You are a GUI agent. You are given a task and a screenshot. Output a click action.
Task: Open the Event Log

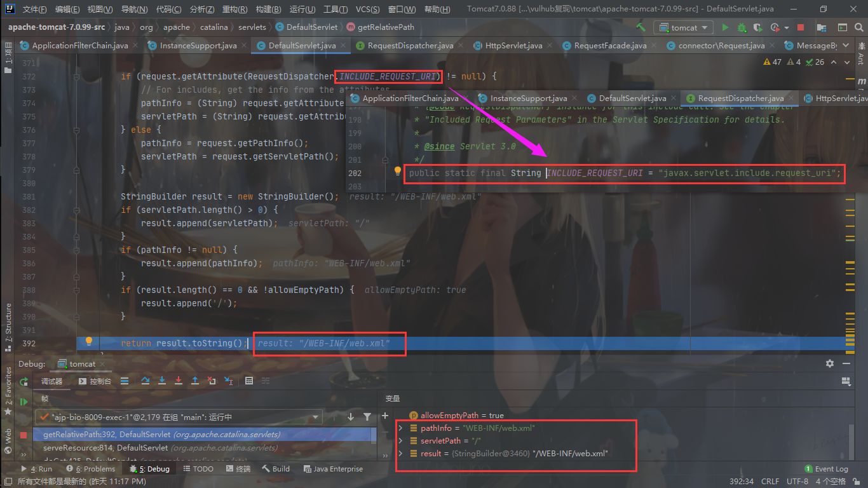click(x=826, y=469)
